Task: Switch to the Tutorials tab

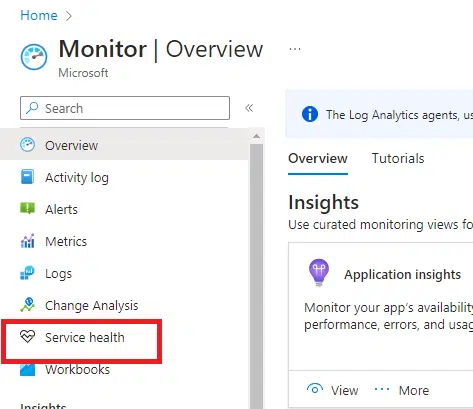Action: pyautogui.click(x=398, y=158)
